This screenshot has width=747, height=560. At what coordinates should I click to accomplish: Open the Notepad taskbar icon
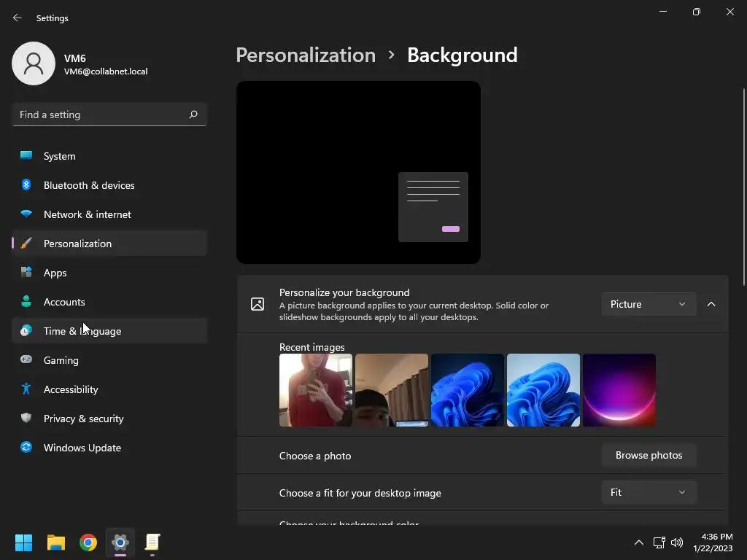coord(152,542)
